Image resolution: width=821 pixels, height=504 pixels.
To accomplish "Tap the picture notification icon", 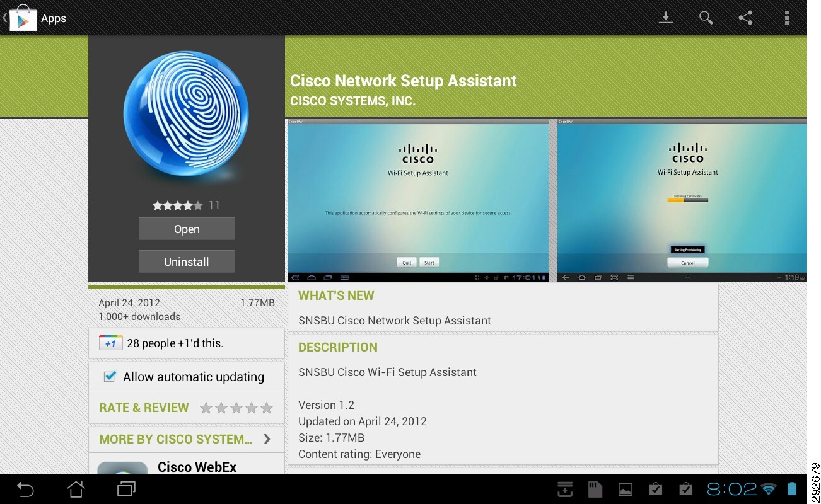I will click(625, 490).
